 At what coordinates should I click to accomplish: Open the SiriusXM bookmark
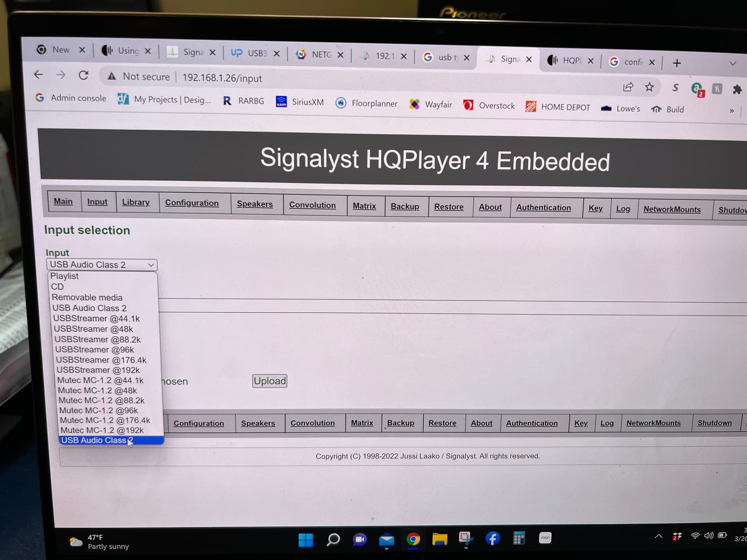pyautogui.click(x=300, y=102)
